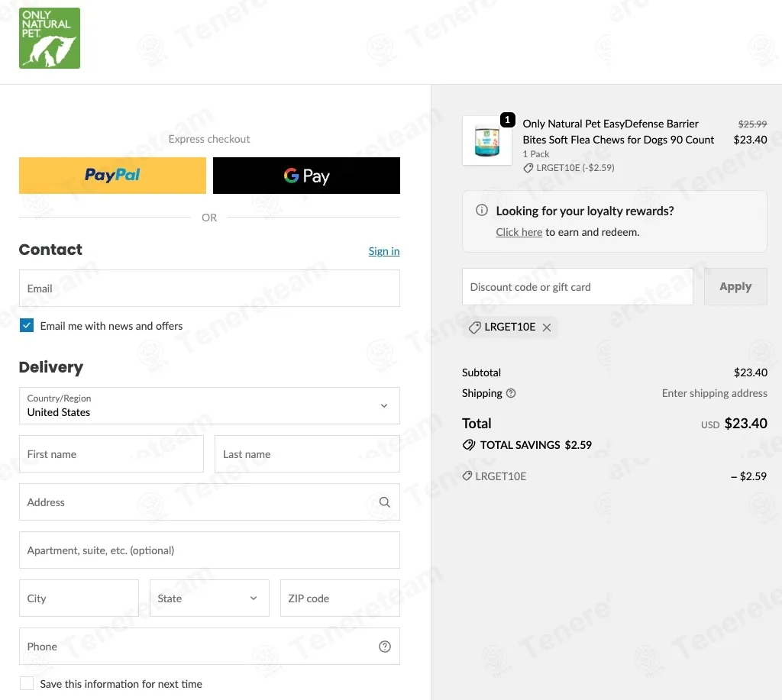Uncheck Email me with news and offers
The width and height of the screenshot is (782, 700).
[27, 325]
